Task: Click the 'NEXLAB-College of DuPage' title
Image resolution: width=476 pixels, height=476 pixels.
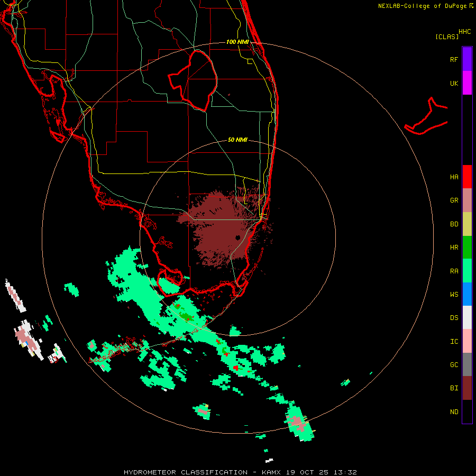Action: pos(422,6)
